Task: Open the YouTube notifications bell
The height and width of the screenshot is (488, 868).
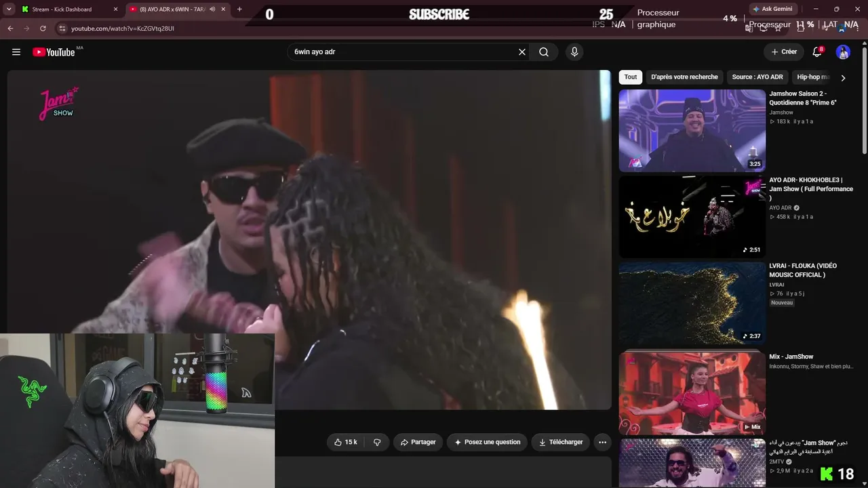Action: click(x=817, y=52)
